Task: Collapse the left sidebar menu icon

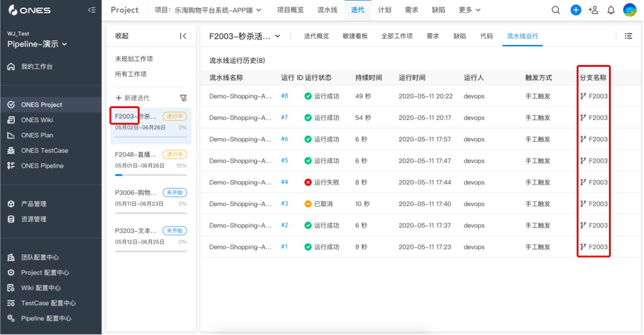Action: [92, 10]
